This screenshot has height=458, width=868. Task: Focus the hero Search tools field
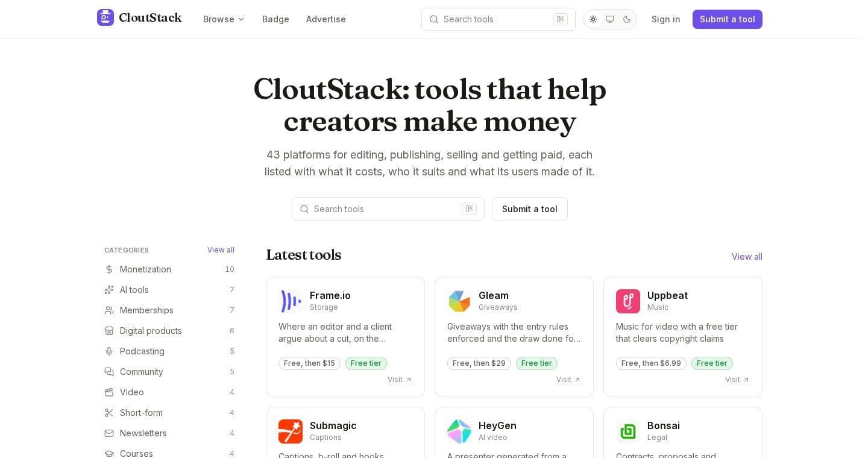388,209
